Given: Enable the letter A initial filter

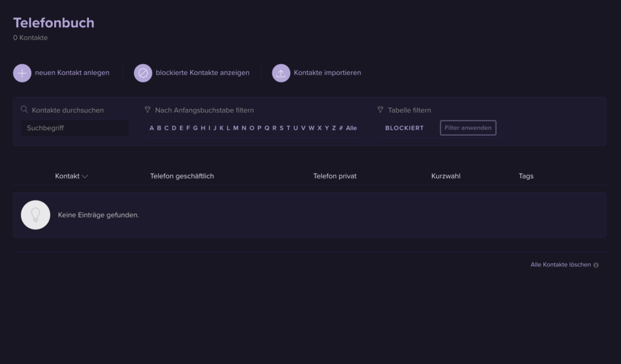Looking at the screenshot, I should [x=151, y=128].
